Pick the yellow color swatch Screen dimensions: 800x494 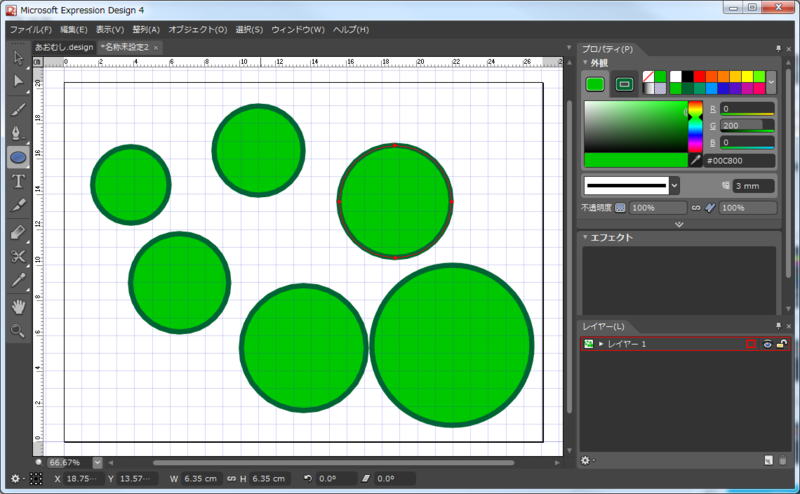pyautogui.click(x=747, y=77)
